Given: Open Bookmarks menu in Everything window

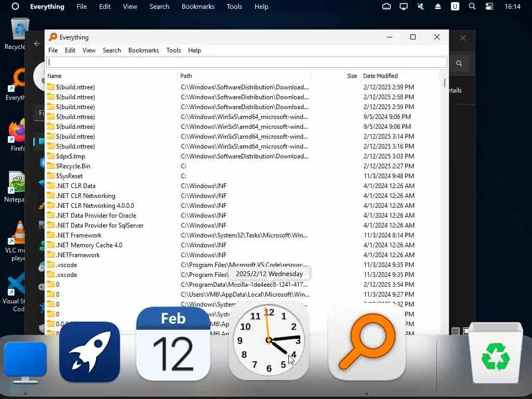Looking at the screenshot, I should [143, 50].
